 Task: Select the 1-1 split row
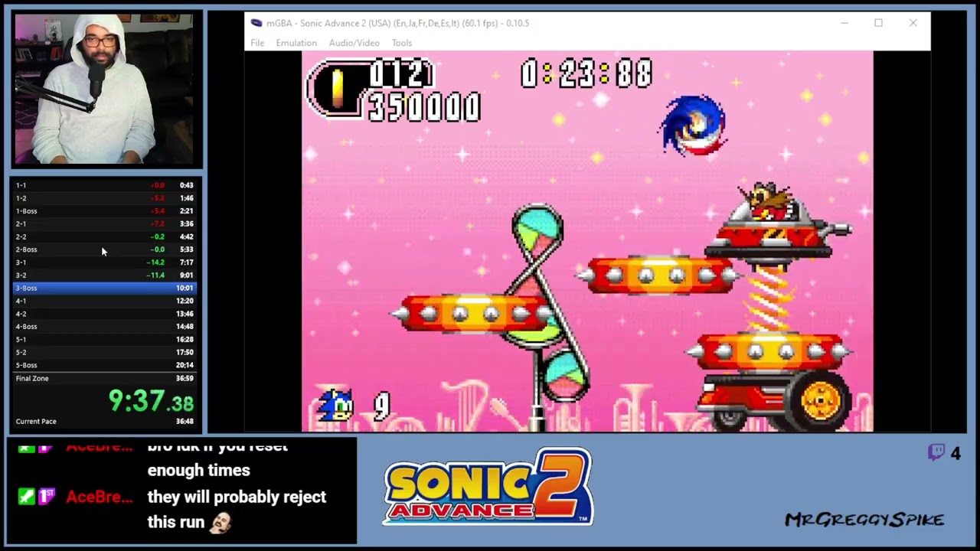point(105,185)
